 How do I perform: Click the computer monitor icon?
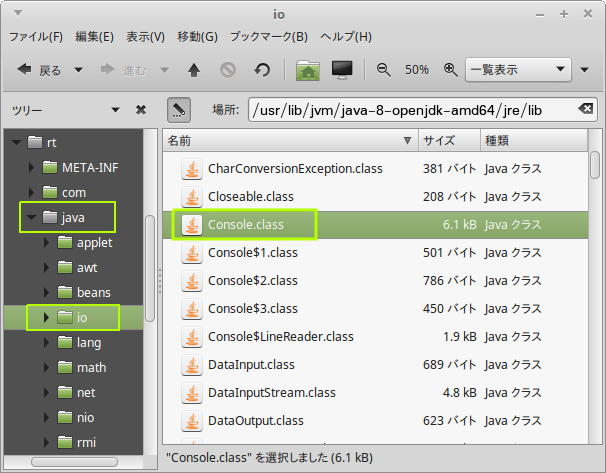tap(342, 70)
